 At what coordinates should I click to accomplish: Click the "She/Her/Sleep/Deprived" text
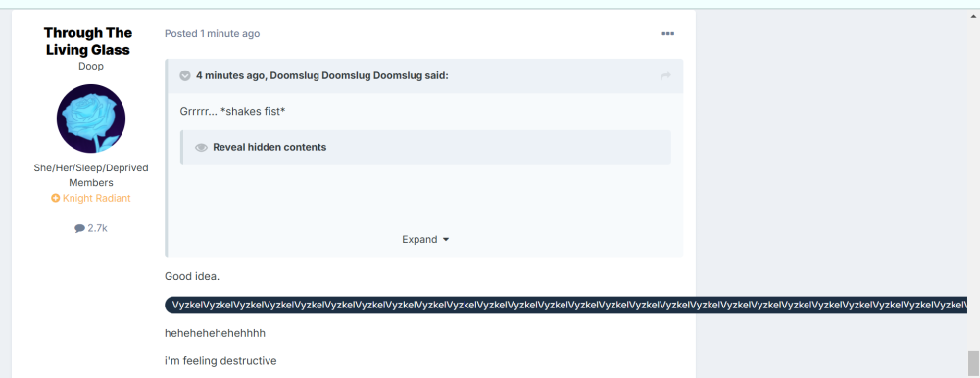91,168
